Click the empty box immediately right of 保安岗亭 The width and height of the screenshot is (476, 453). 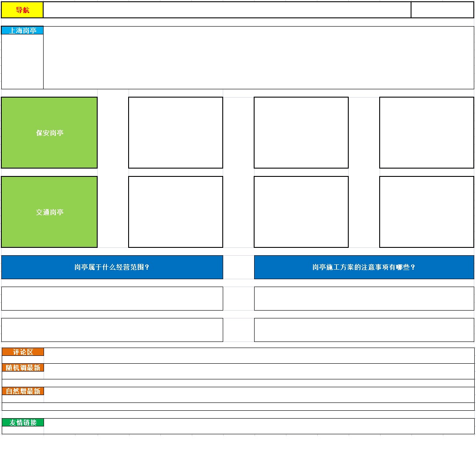[176, 133]
